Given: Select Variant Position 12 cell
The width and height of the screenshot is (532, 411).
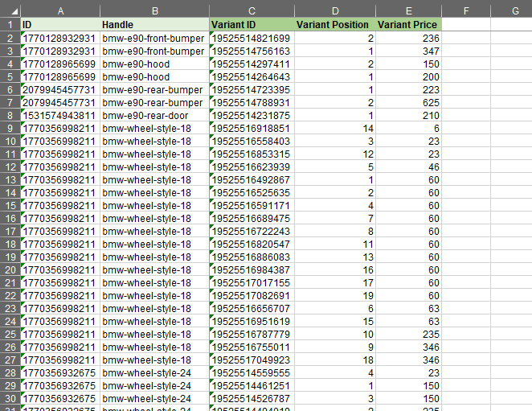Looking at the screenshot, I should [335, 154].
